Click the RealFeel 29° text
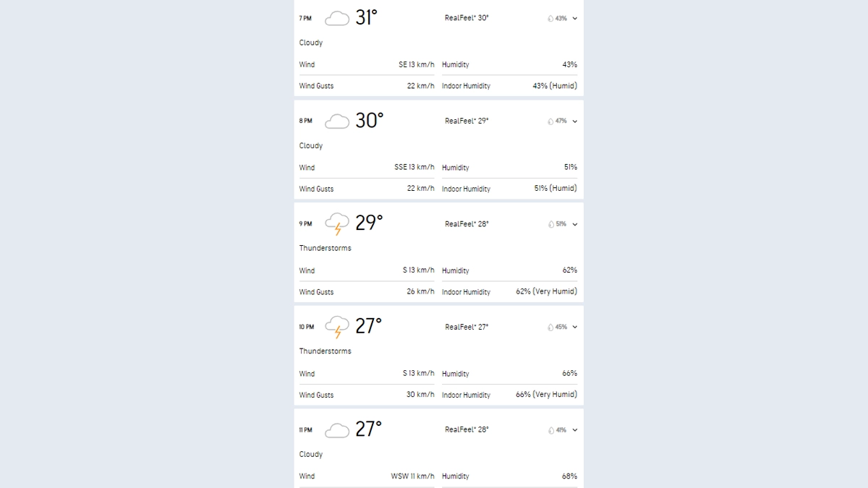 (467, 121)
